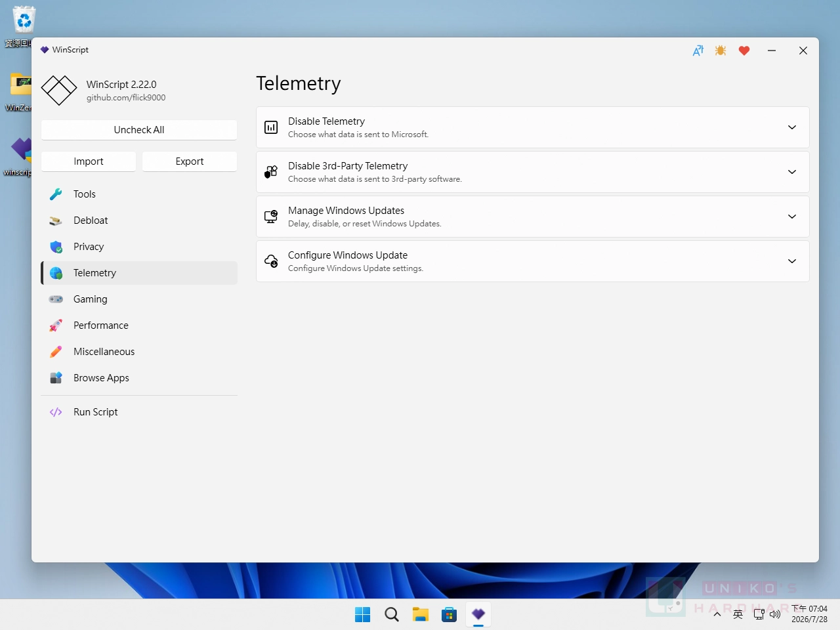Click the "WinScript 2.22.0" version text

121,85
